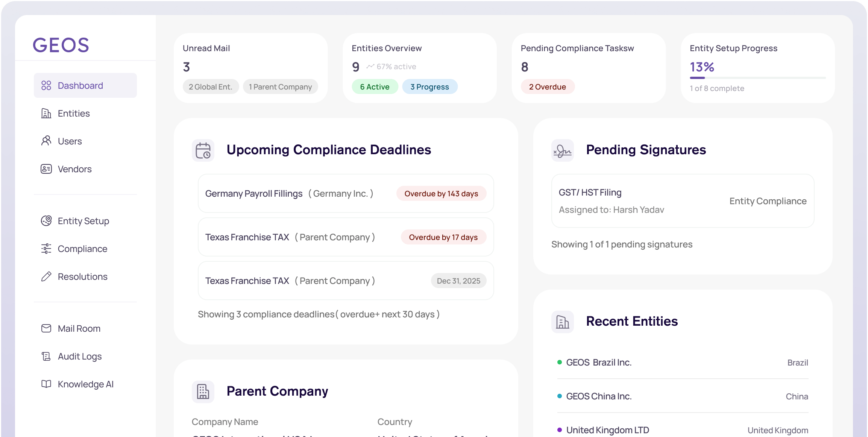Click the Entities building icon in sidebar
Image resolution: width=868 pixels, height=437 pixels.
click(46, 113)
